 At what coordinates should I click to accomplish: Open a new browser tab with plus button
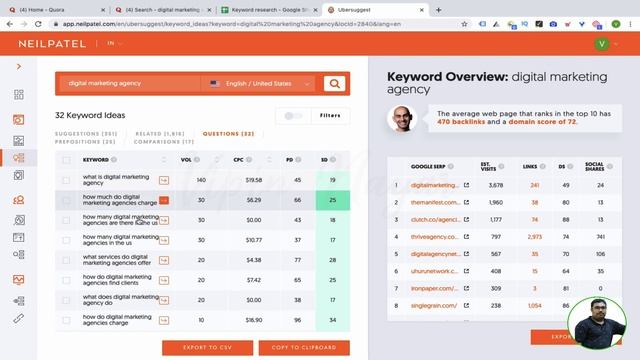pyautogui.click(x=438, y=10)
